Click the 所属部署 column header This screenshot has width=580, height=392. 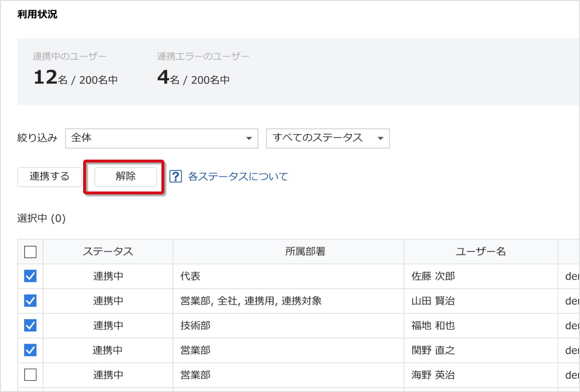pyautogui.click(x=288, y=252)
